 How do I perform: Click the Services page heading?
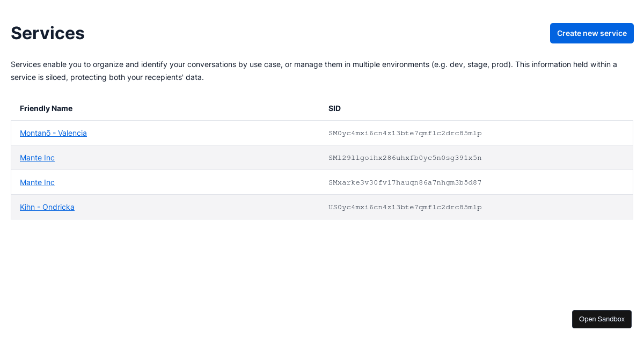click(48, 33)
